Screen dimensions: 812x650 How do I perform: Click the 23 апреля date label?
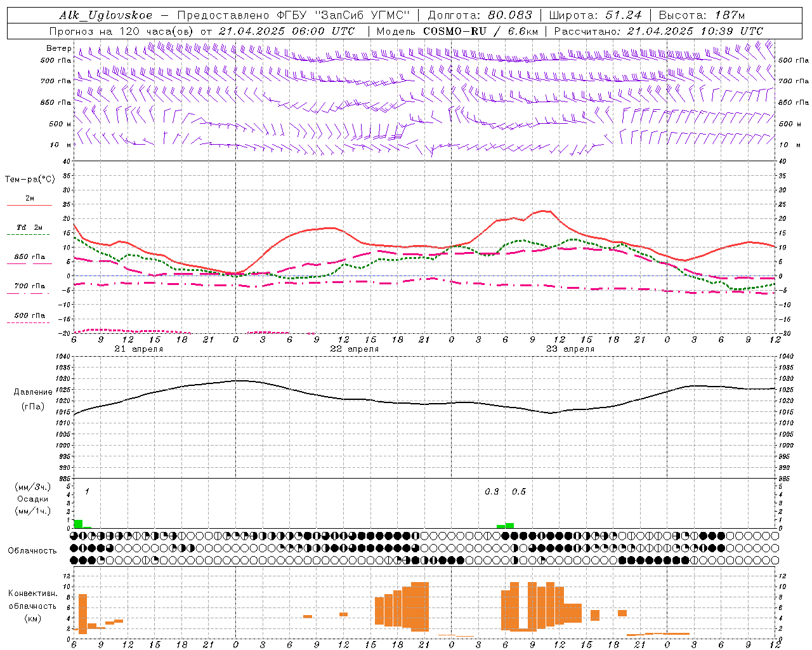(x=570, y=349)
